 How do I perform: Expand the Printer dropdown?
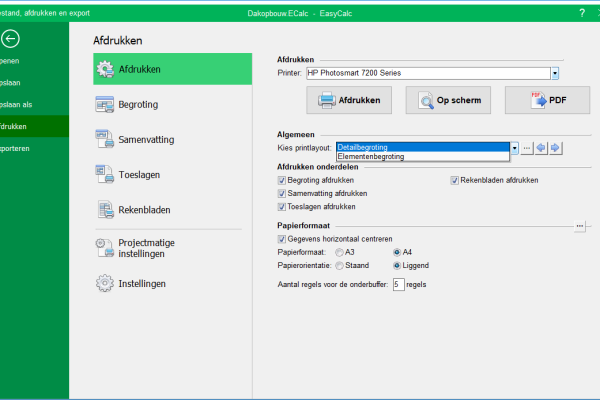point(554,73)
